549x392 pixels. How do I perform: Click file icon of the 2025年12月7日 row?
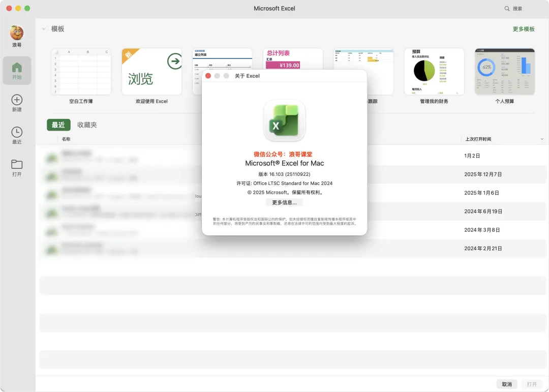coord(52,176)
